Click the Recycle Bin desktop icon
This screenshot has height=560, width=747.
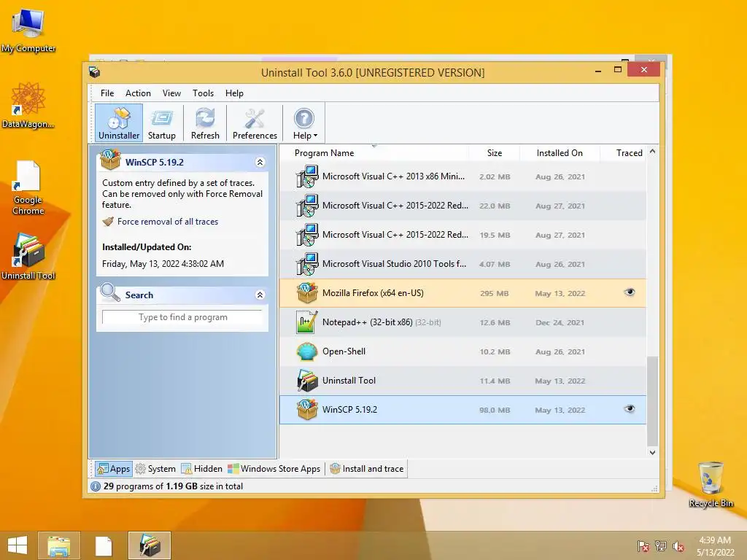711,484
